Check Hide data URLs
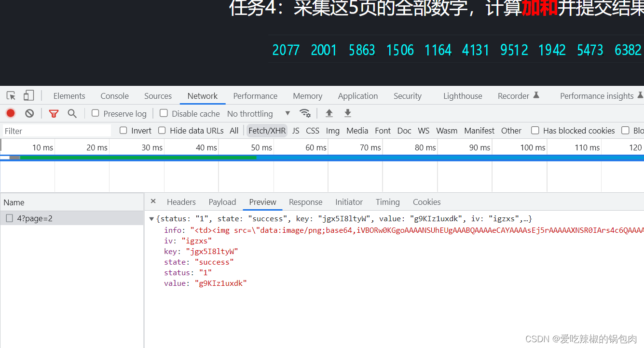Image resolution: width=644 pixels, height=348 pixels. click(x=163, y=130)
